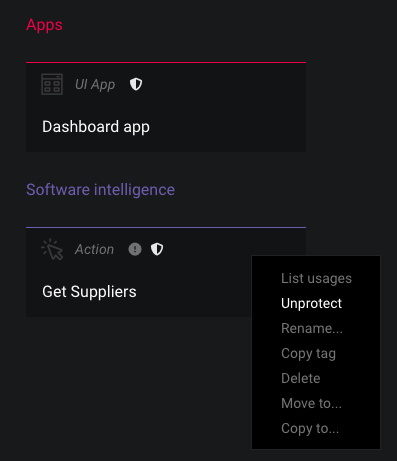This screenshot has width=397, height=461.
Task: Click the Action type label
Action: coord(94,249)
